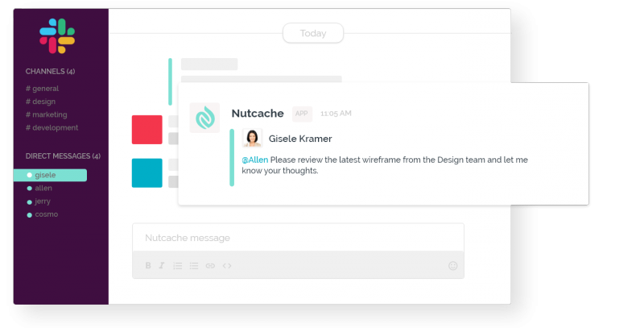644x328 pixels.
Task: Insert a link using the chain icon
Action: pyautogui.click(x=210, y=265)
